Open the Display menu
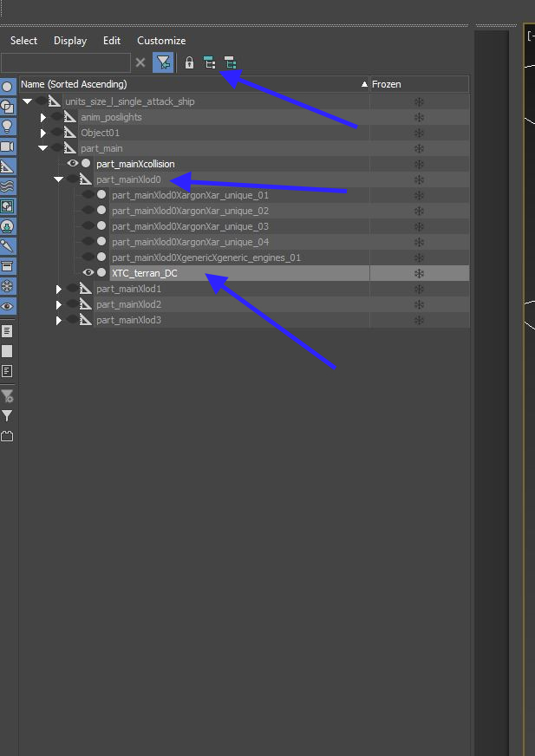 tap(70, 41)
